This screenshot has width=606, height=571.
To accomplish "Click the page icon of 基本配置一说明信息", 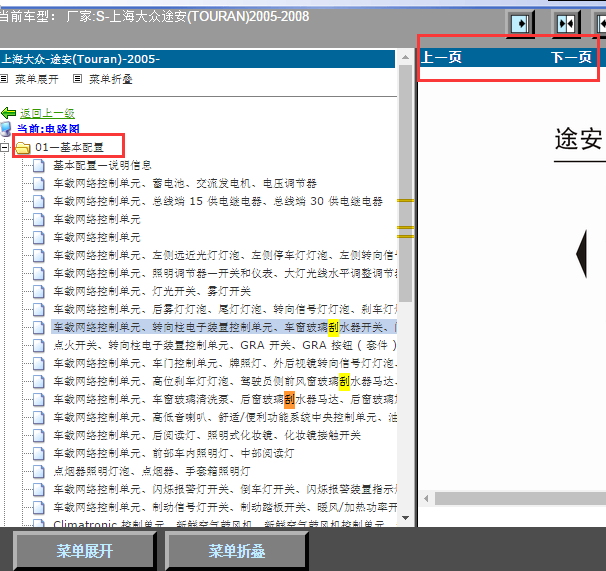I will (x=38, y=165).
